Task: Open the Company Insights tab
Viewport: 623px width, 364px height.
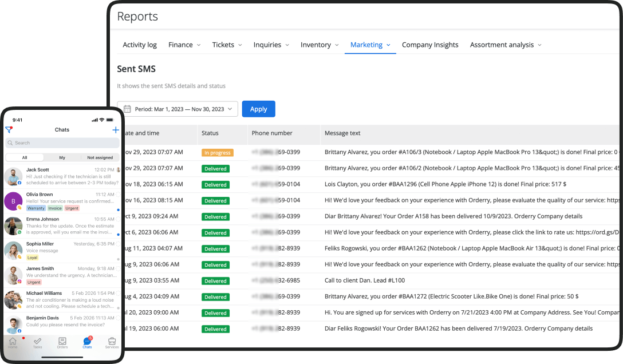Action: coord(429,45)
